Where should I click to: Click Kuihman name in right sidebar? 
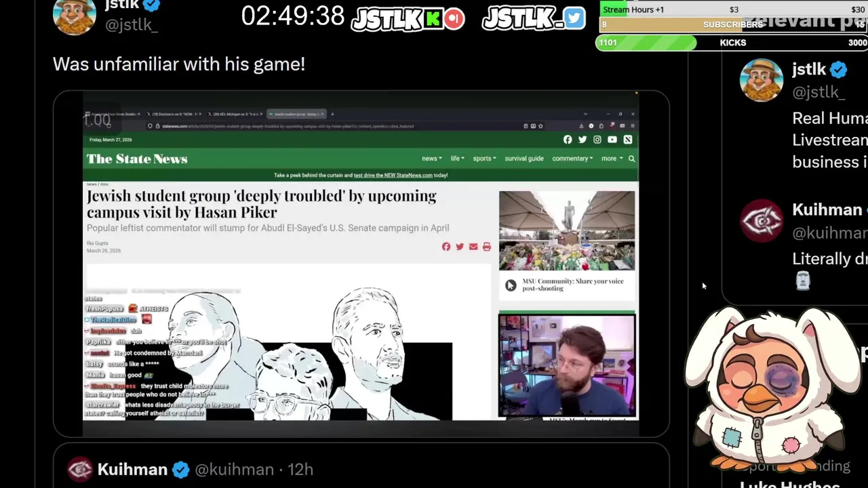(827, 210)
